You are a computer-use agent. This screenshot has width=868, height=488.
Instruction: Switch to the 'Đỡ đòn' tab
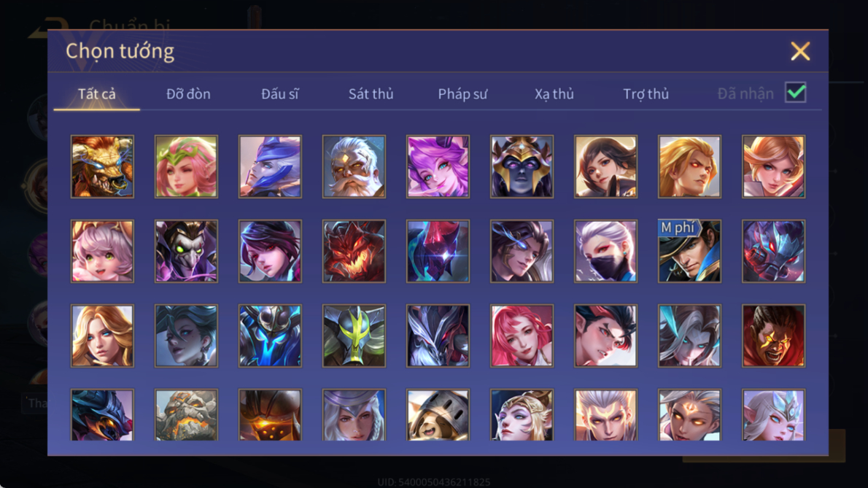[188, 94]
